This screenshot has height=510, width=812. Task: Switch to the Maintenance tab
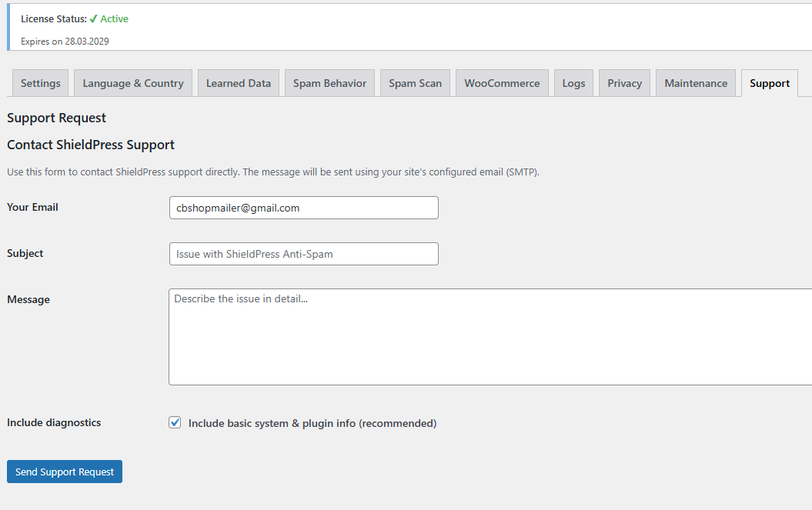(695, 82)
